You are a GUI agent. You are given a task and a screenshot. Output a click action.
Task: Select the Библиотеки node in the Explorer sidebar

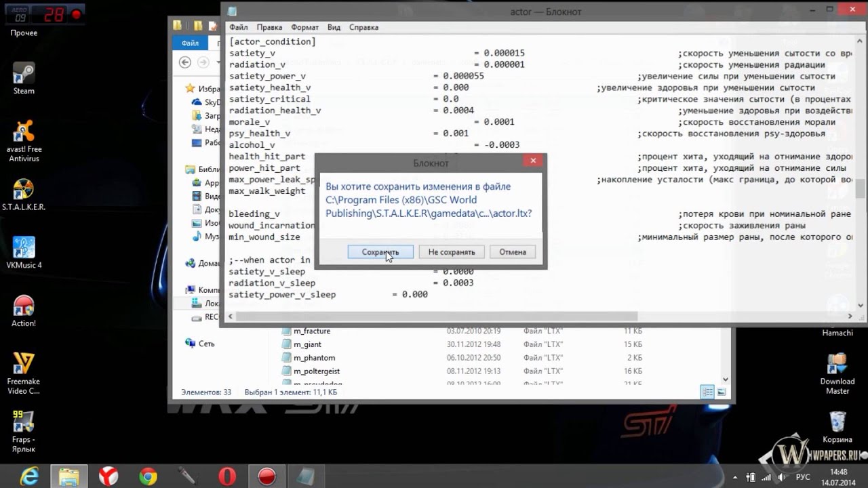point(202,169)
